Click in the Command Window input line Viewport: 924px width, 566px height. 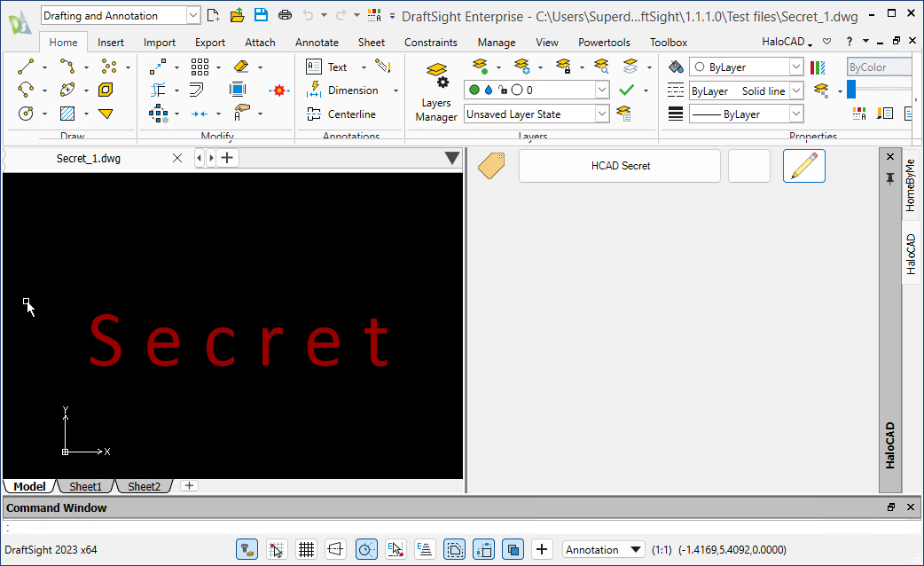(x=443, y=528)
